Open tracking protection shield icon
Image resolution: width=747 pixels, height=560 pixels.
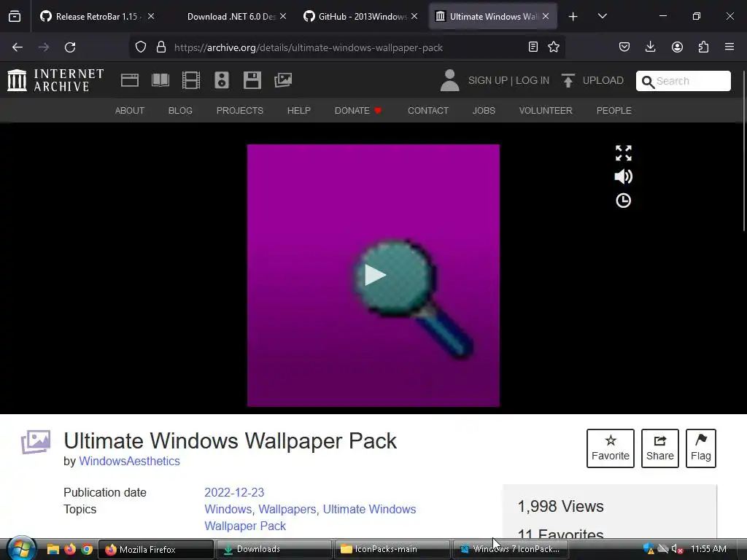[x=141, y=47]
